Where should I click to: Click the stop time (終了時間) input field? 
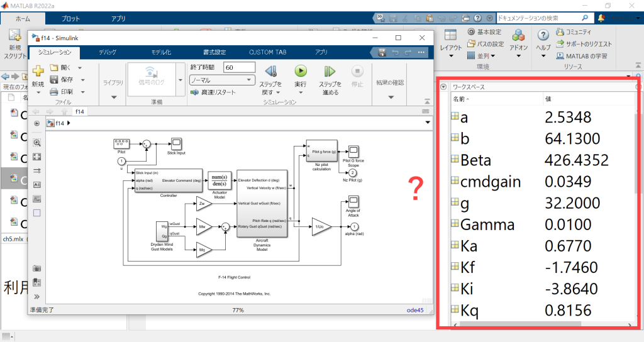[239, 67]
